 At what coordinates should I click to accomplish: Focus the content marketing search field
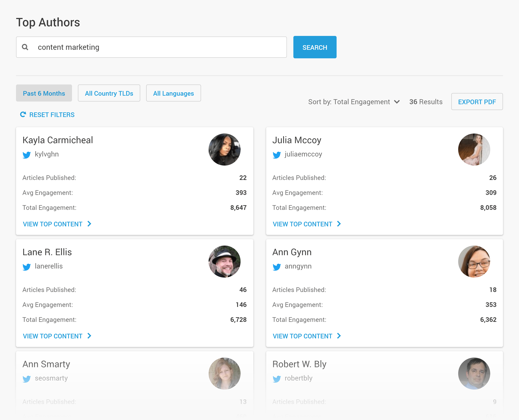pyautogui.click(x=152, y=47)
